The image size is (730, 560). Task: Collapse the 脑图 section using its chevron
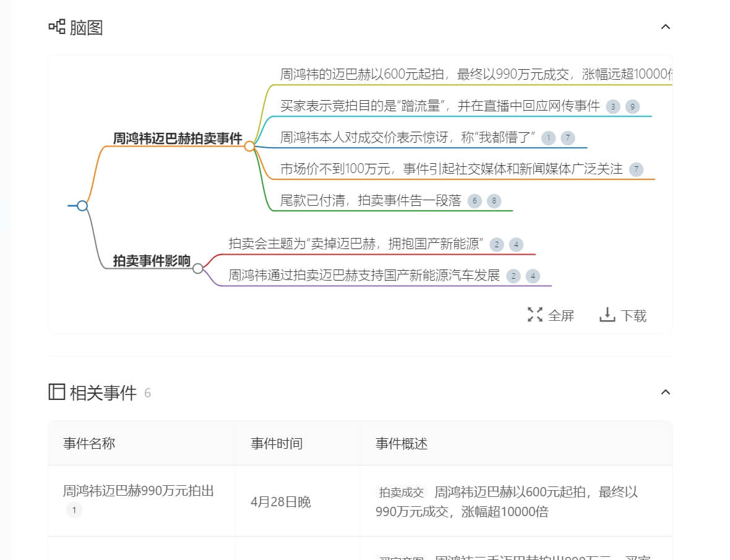coord(666,27)
